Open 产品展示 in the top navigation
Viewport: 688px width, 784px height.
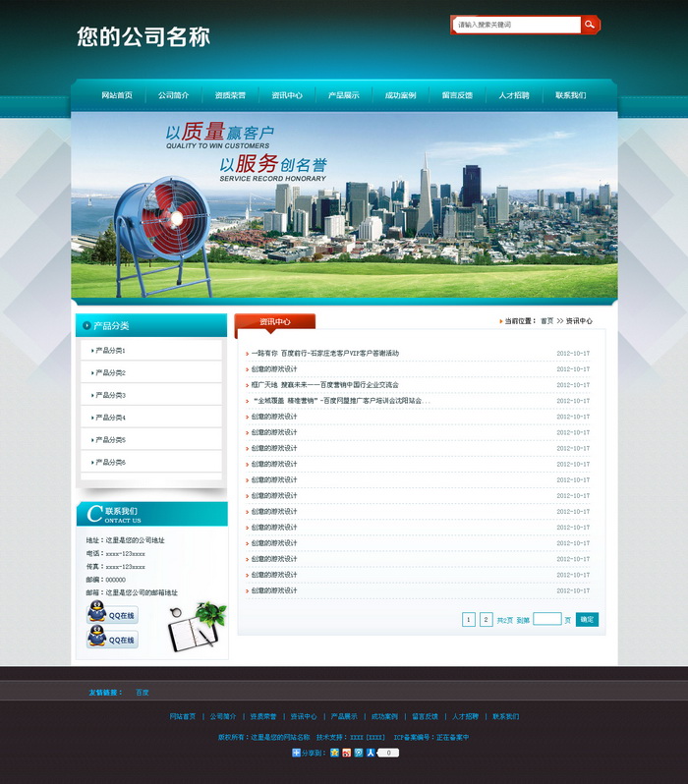[x=343, y=95]
